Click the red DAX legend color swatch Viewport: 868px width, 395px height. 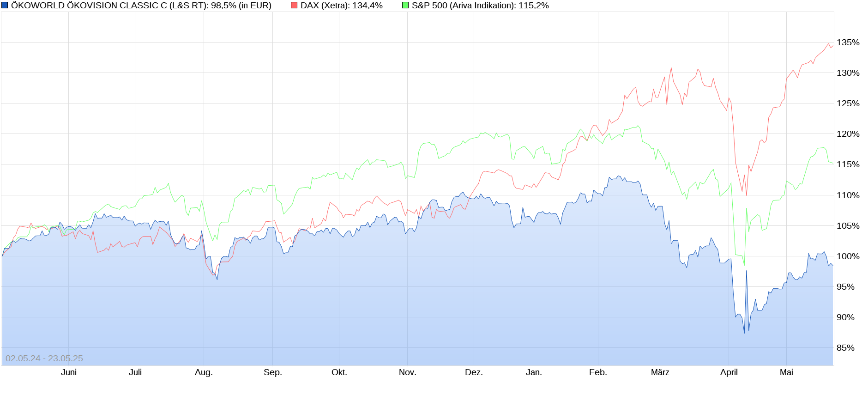pyautogui.click(x=294, y=6)
